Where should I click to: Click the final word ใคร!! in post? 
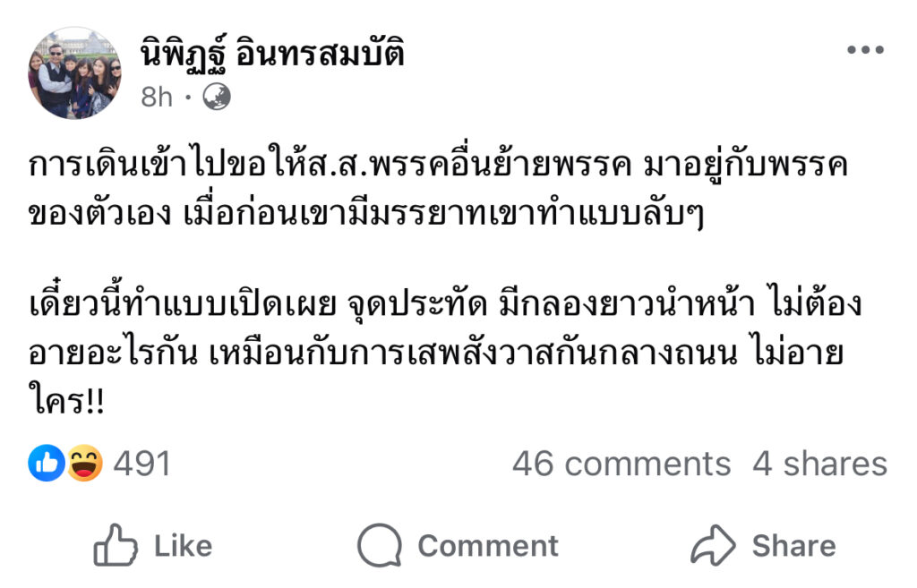(x=67, y=402)
